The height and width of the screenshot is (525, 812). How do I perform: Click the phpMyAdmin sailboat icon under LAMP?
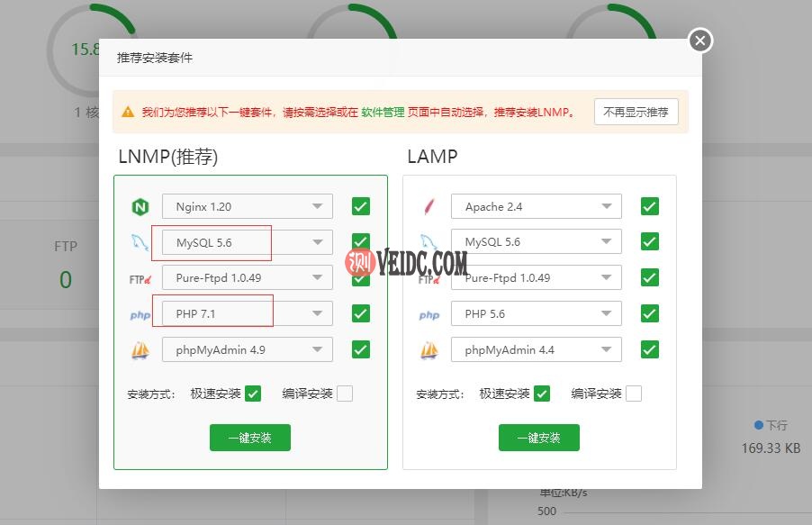tap(429, 349)
